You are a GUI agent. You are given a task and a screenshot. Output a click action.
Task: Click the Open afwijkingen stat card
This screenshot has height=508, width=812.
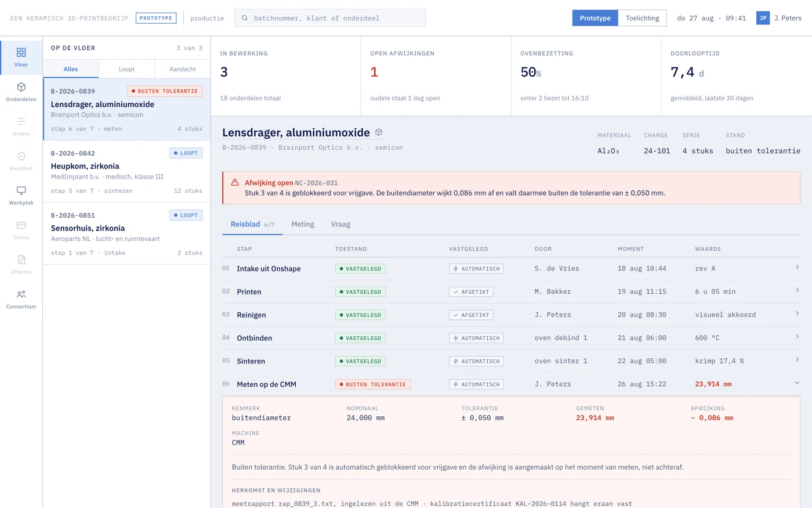point(436,76)
